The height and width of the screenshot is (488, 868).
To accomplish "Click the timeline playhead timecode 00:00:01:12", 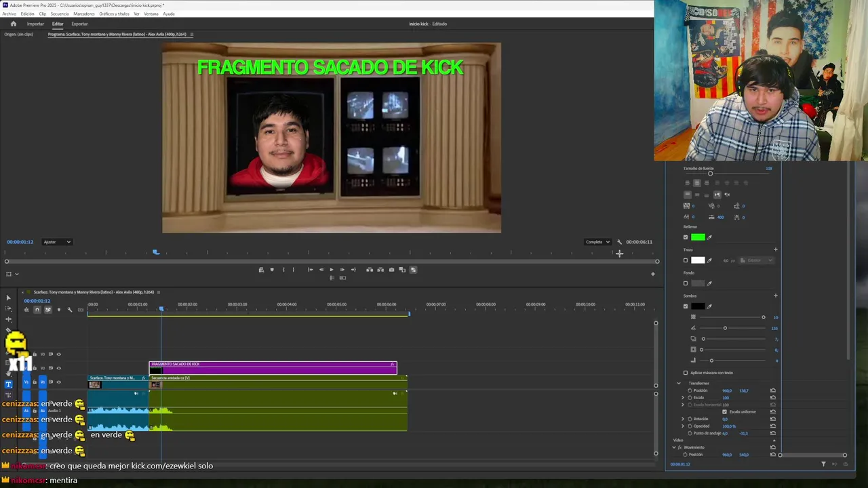I will tap(37, 301).
